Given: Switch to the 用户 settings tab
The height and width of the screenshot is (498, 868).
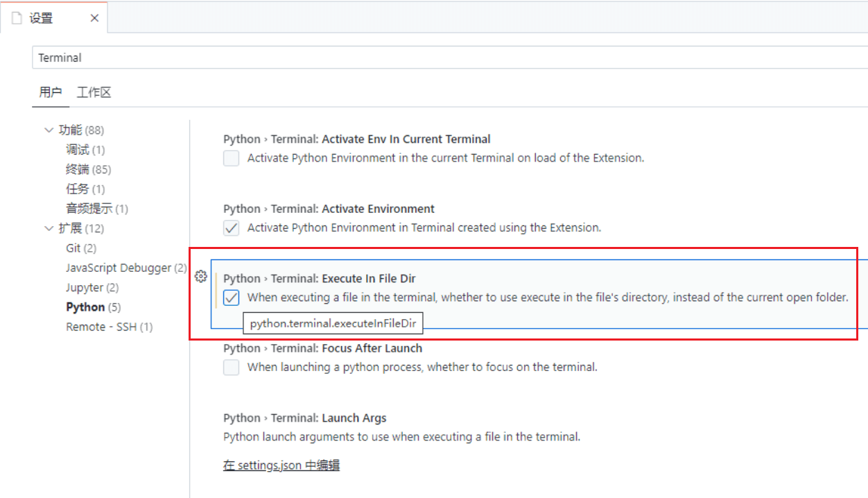Looking at the screenshot, I should [51, 93].
